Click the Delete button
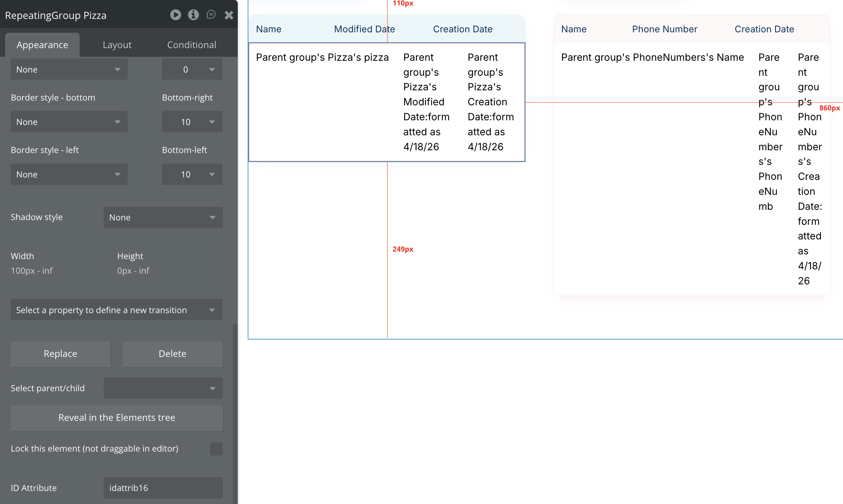Image resolution: width=843 pixels, height=504 pixels. pos(172,354)
